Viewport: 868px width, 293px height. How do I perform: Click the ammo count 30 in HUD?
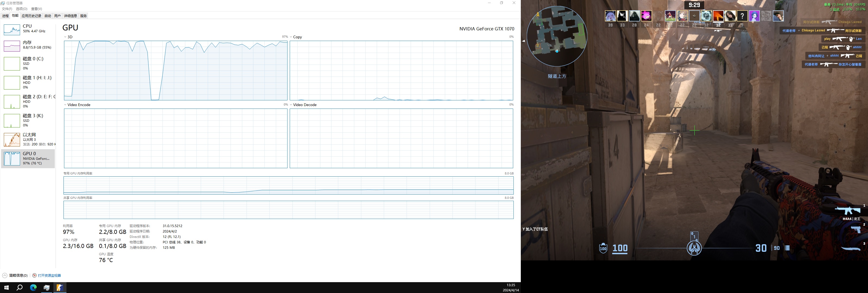point(761,248)
